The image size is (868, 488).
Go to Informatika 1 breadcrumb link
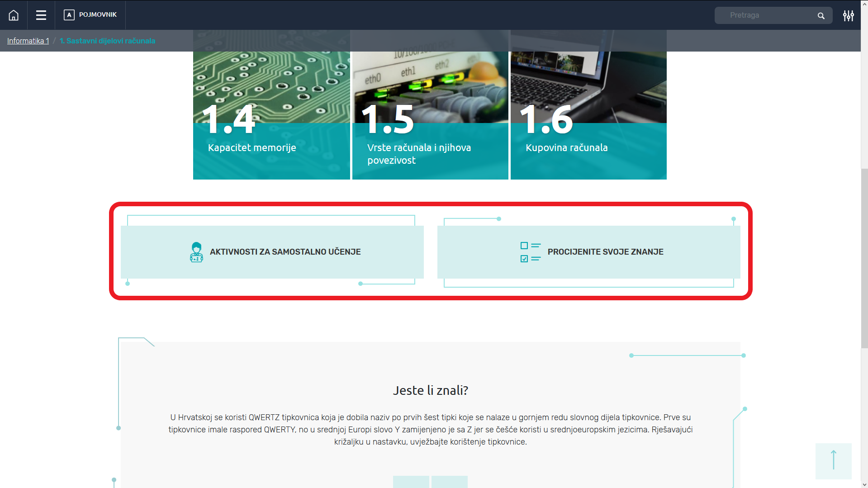pyautogui.click(x=28, y=41)
